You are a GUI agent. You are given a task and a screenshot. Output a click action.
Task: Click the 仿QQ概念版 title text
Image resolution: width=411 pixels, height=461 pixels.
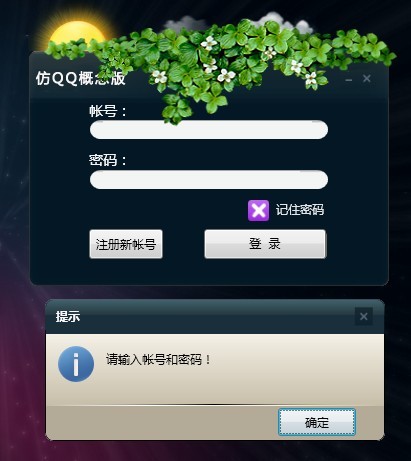point(81,79)
